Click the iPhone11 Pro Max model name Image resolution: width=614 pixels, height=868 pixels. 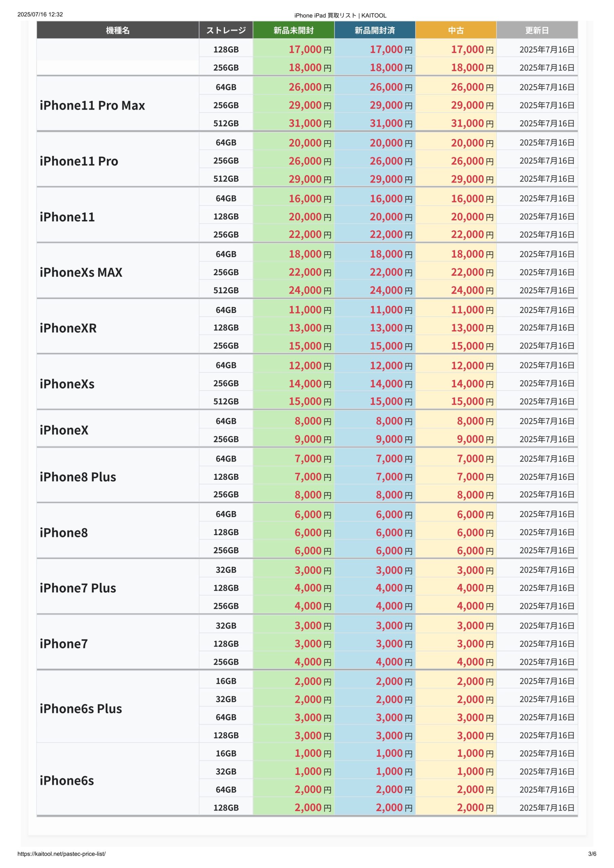92,105
